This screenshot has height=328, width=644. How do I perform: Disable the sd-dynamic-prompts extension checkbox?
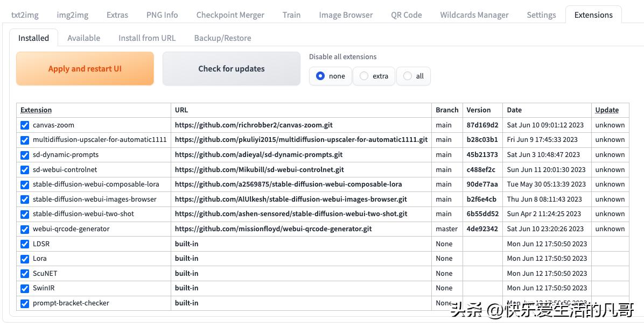[25, 155]
